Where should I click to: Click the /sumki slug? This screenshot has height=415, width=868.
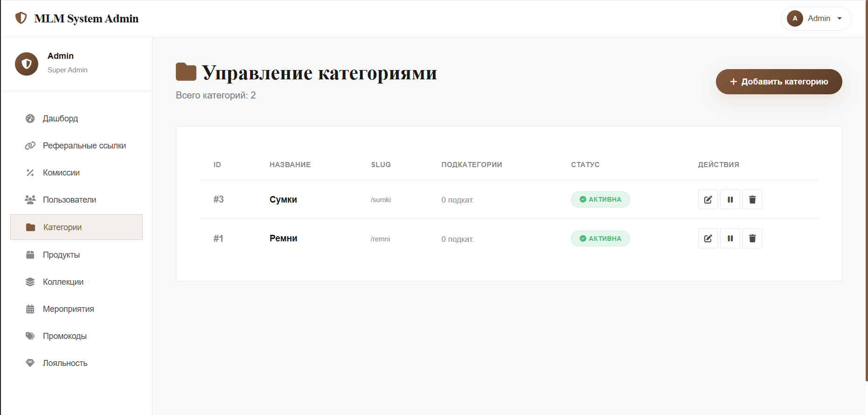(x=381, y=200)
